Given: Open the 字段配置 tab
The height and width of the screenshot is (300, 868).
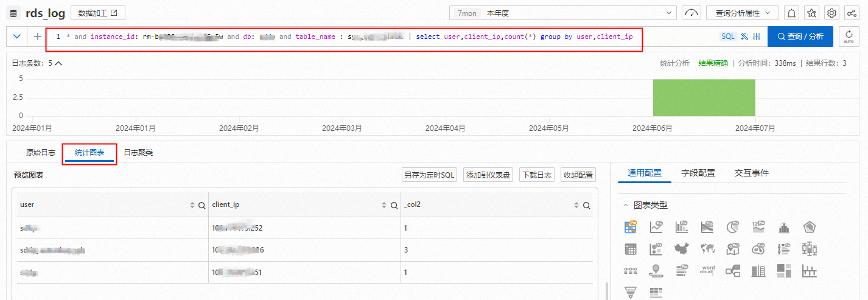Looking at the screenshot, I should coord(698,173).
